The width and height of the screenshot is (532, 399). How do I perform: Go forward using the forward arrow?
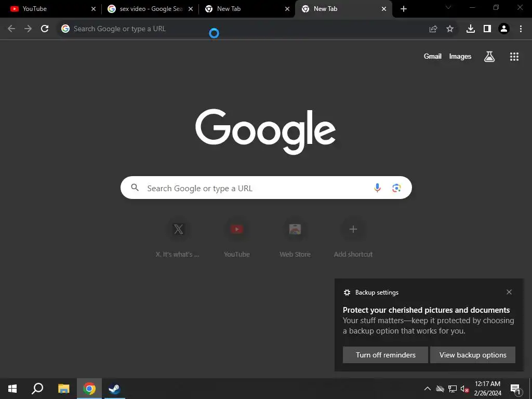pos(28,29)
